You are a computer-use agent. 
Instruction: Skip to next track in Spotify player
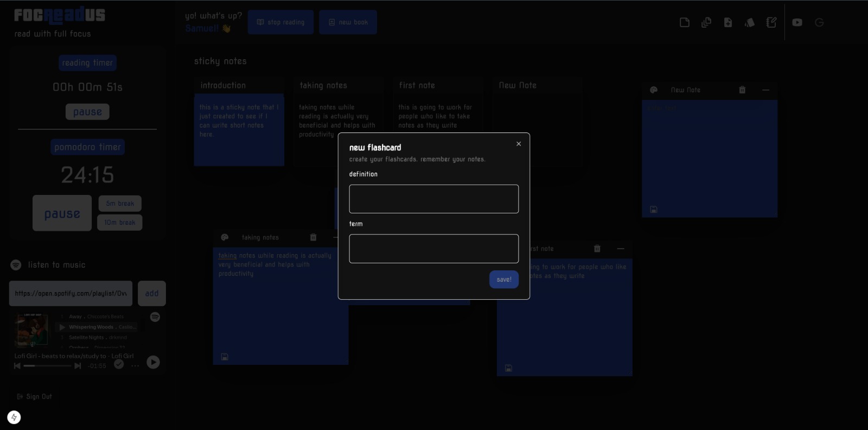[x=78, y=366]
